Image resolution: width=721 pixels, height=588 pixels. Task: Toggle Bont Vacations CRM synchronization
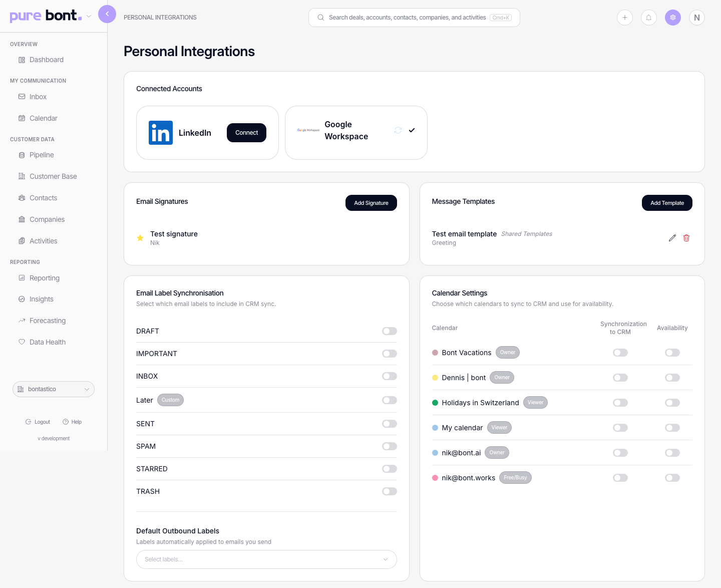(620, 353)
